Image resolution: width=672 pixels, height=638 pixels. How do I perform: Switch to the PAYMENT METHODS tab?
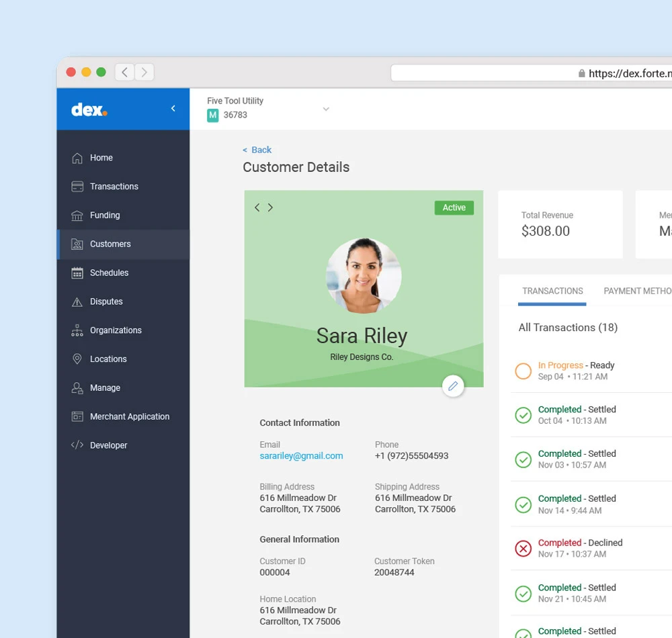coord(638,291)
